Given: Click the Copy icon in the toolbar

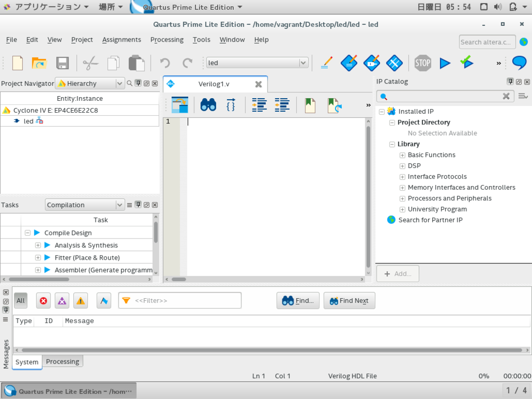Looking at the screenshot, I should click(x=113, y=63).
